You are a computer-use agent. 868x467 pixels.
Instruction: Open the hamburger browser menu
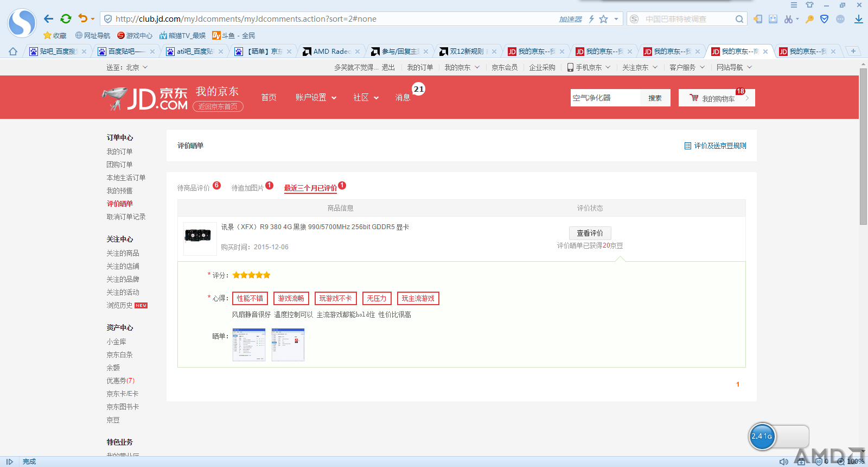794,5
